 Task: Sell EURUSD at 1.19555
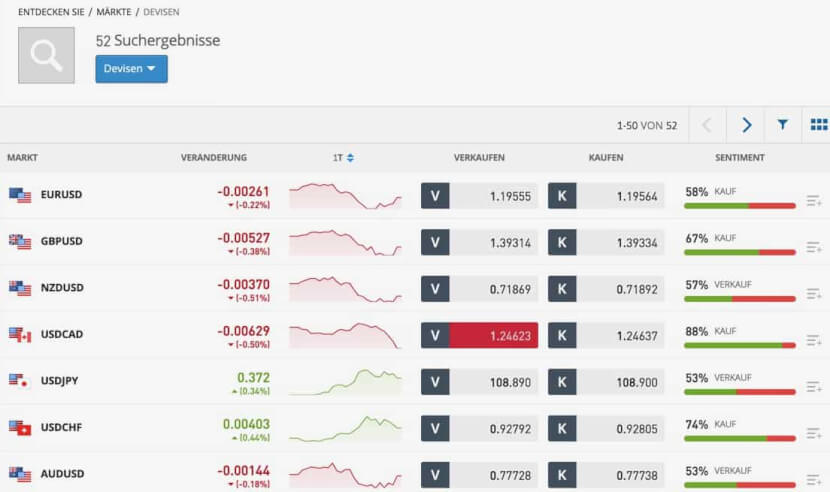[x=480, y=196]
